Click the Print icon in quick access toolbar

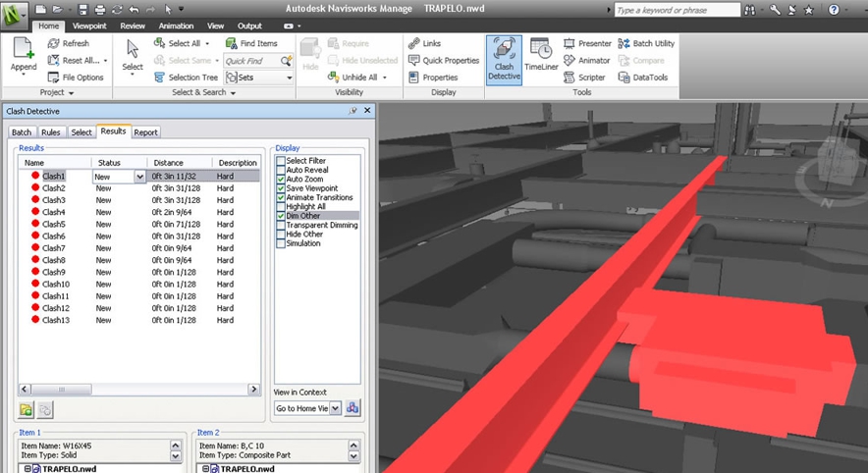click(99, 10)
